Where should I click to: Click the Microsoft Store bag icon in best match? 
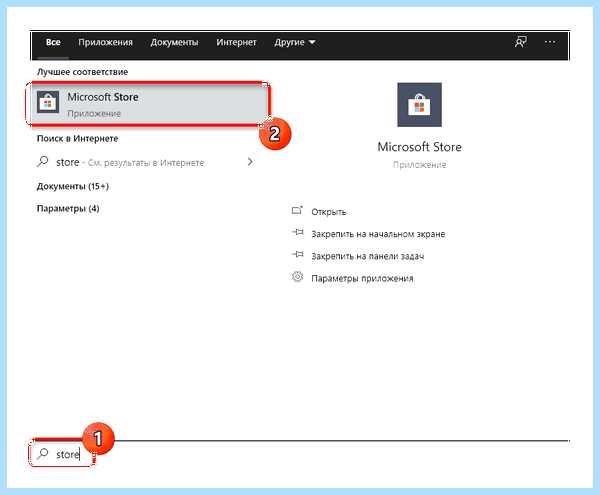48,102
